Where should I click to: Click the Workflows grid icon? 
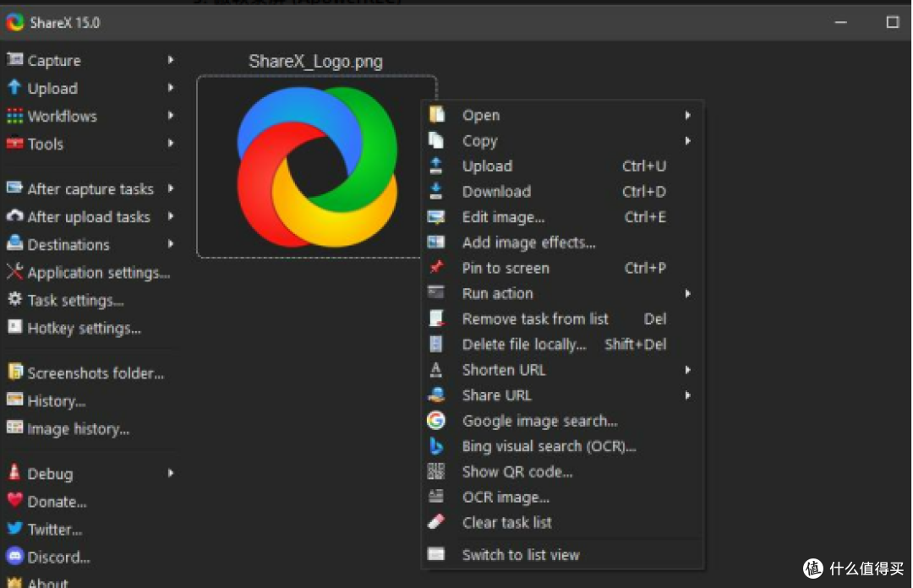point(14,116)
